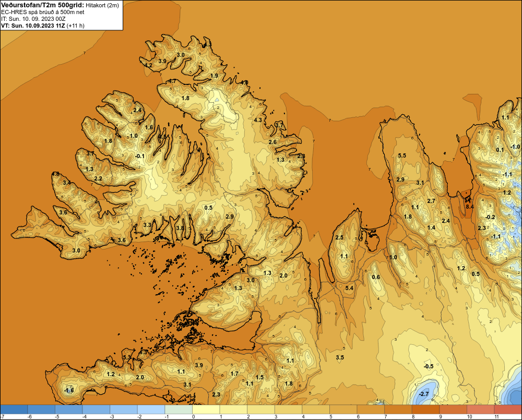Select the -2.7 value over the blue area
Image resolution: width=522 pixels, height=420 pixels.
(x=424, y=394)
